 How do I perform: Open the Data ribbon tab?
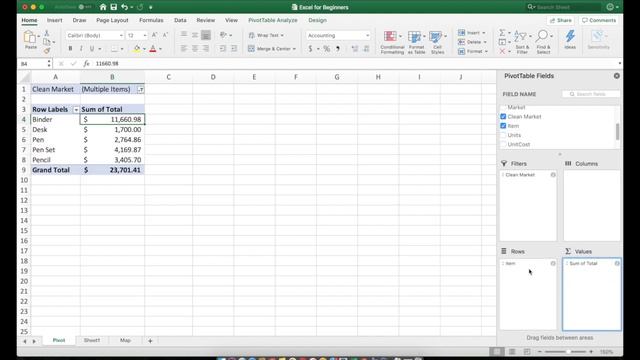click(180, 20)
